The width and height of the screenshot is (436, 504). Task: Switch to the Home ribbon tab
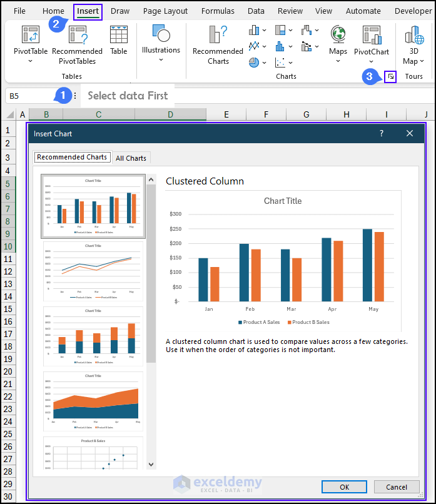click(53, 11)
